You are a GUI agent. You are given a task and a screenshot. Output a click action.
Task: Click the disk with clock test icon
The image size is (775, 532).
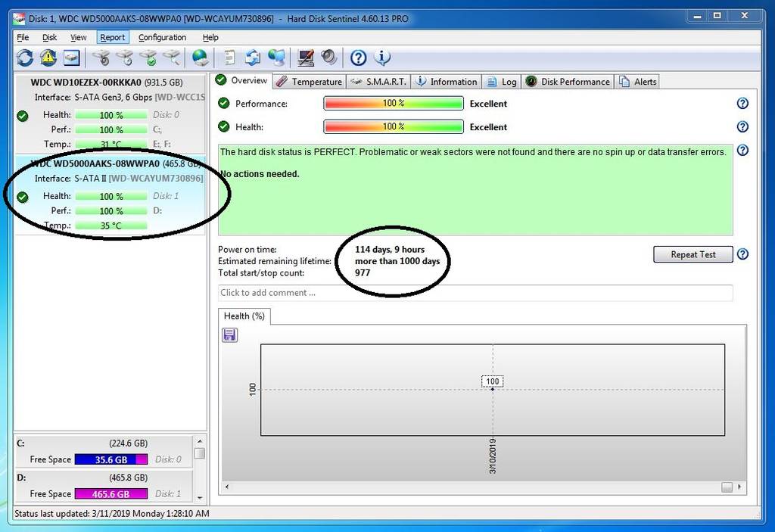(126, 58)
